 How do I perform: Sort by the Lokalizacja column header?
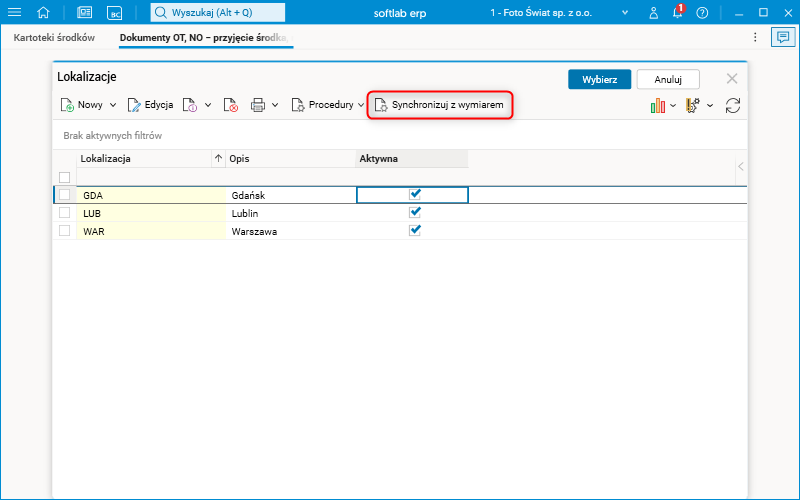pos(143,159)
